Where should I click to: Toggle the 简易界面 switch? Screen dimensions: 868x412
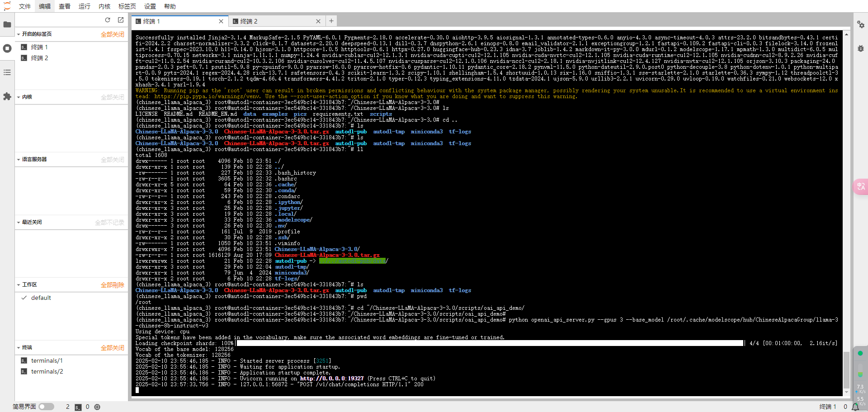point(46,407)
